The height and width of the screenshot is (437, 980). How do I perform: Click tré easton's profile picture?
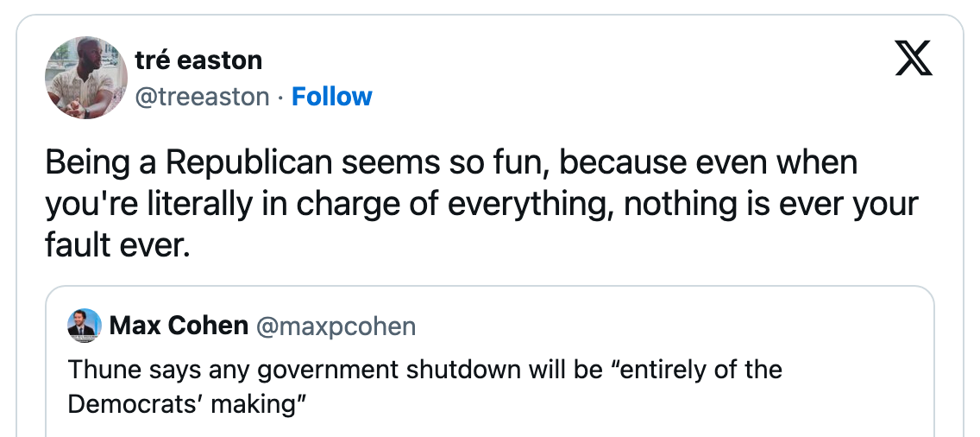pyautogui.click(x=86, y=78)
